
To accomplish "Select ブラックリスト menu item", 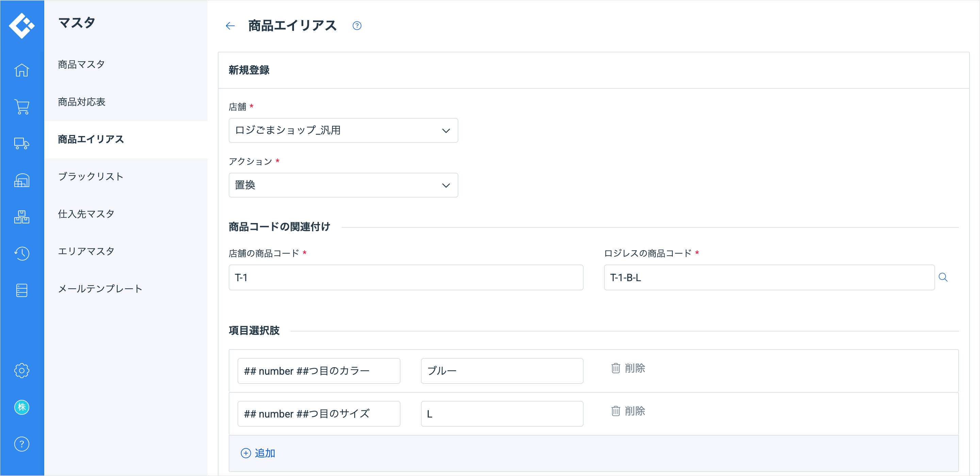I will pos(91,176).
